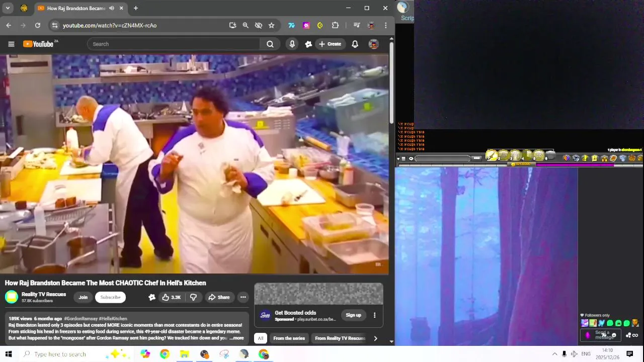Expand the description with ...more
The image size is (644, 362).
coord(236,338)
